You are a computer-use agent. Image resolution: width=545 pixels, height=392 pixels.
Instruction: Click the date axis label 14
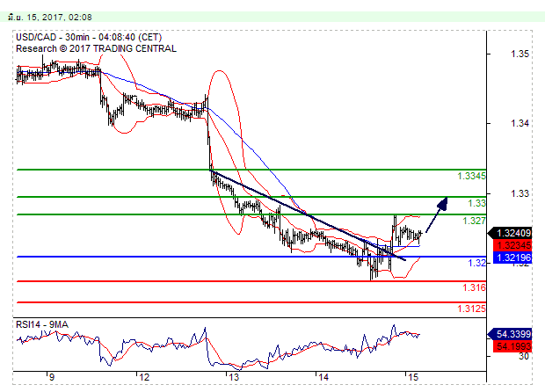323,377
